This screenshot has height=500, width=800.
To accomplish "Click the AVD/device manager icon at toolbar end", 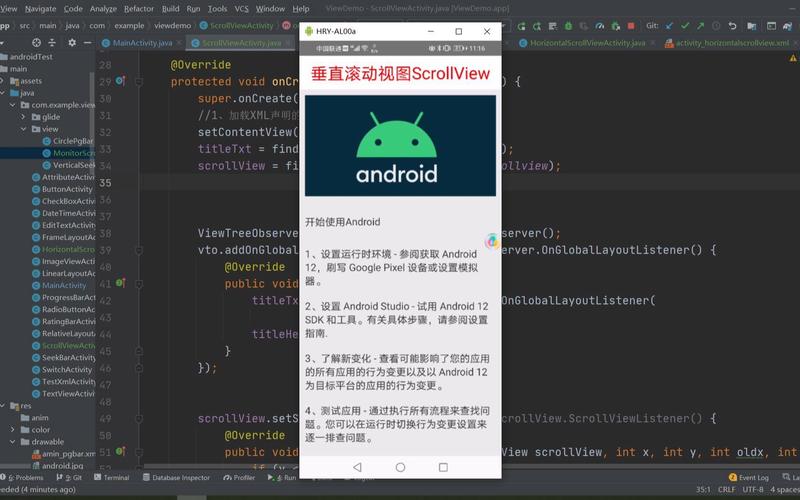I will (787, 26).
